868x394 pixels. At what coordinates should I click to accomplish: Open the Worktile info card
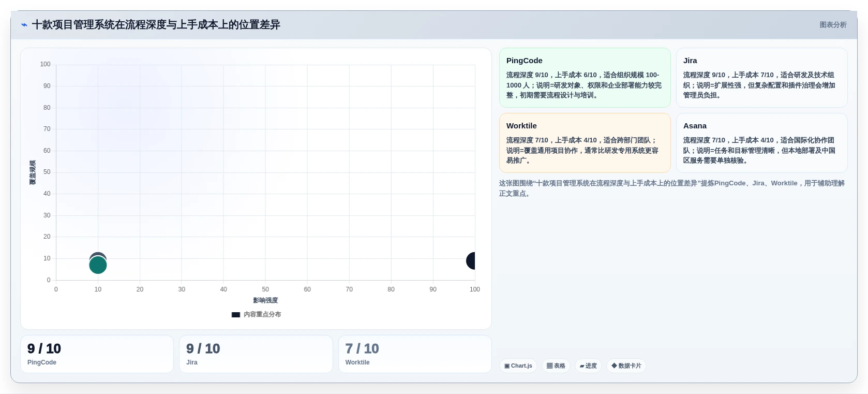coord(585,143)
